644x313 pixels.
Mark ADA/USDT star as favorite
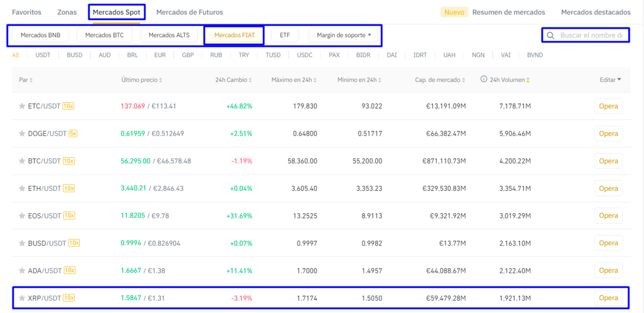coord(22,271)
